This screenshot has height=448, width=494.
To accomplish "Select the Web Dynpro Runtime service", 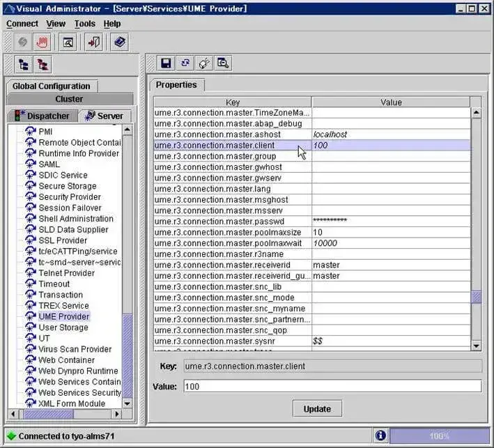I will point(78,371).
